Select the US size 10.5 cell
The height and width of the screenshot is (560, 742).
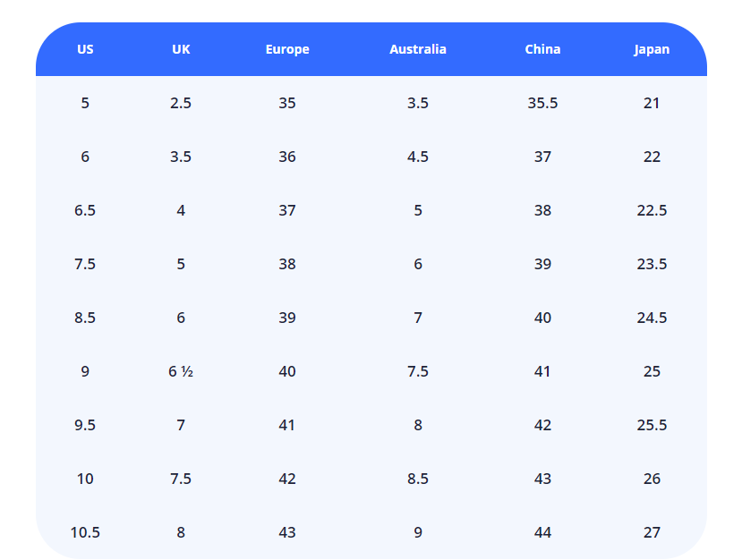coord(85,532)
